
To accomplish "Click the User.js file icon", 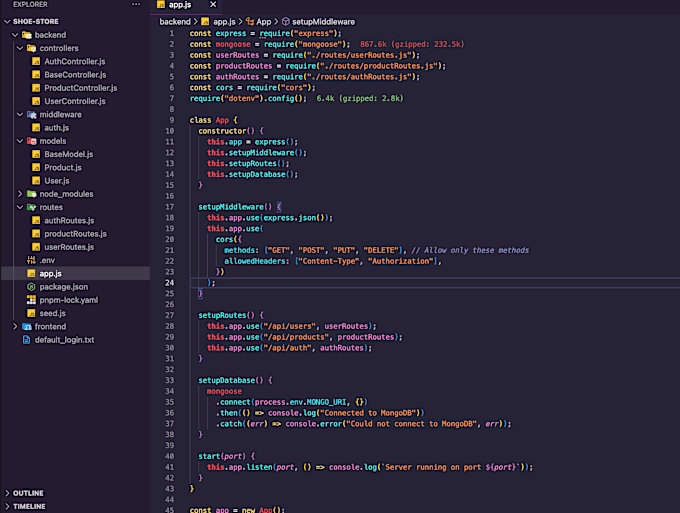I will (36, 181).
